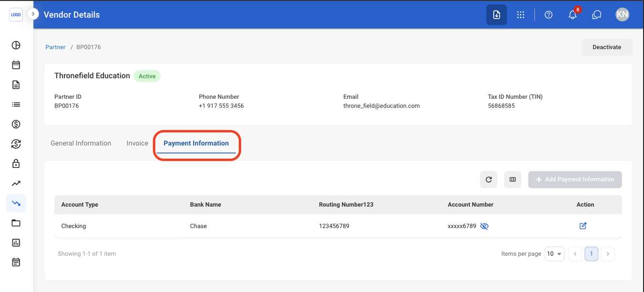
Task: Open the dollar sign sidebar icon
Action: point(16,124)
